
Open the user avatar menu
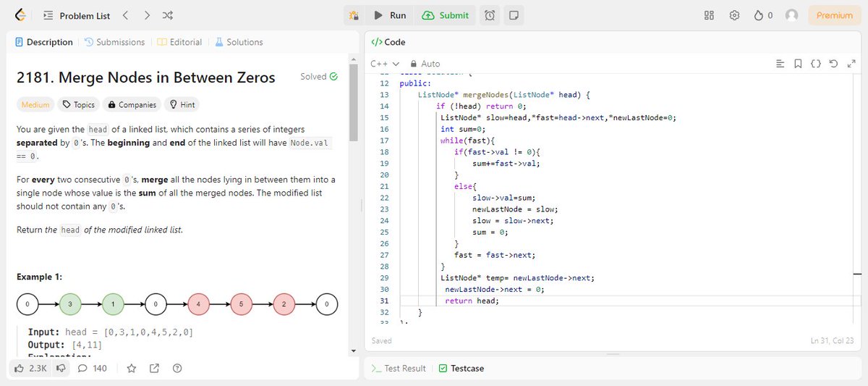(792, 15)
